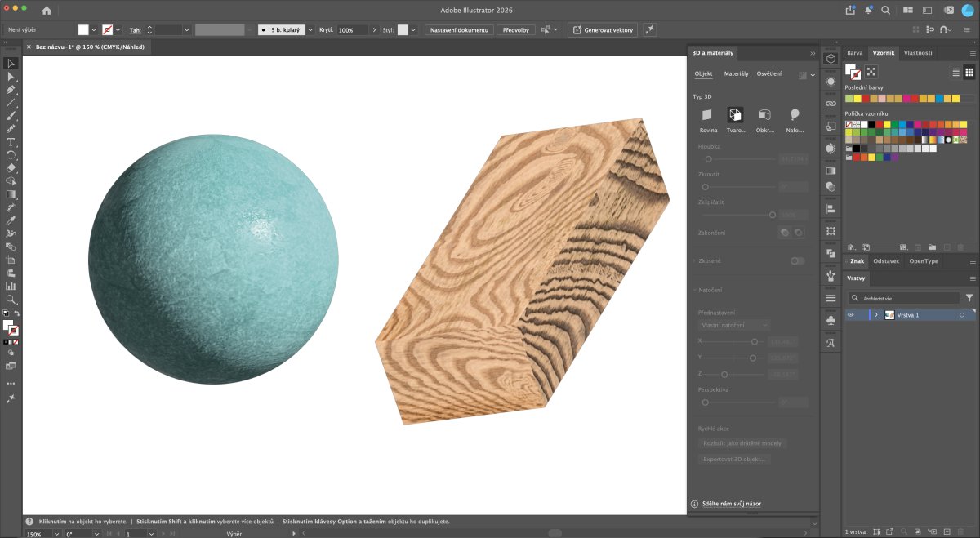980x538 pixels.
Task: Switch to Osvětlení tab
Action: (x=769, y=73)
